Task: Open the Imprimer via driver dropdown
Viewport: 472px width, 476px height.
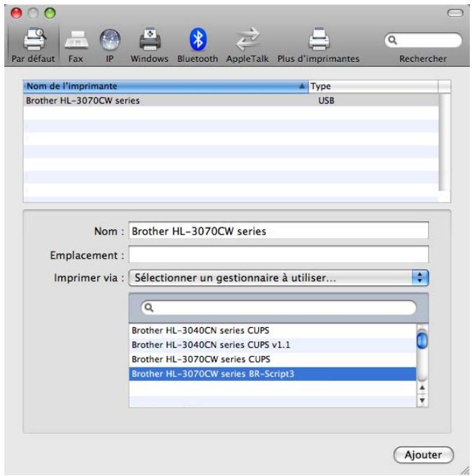Action: pos(278,278)
